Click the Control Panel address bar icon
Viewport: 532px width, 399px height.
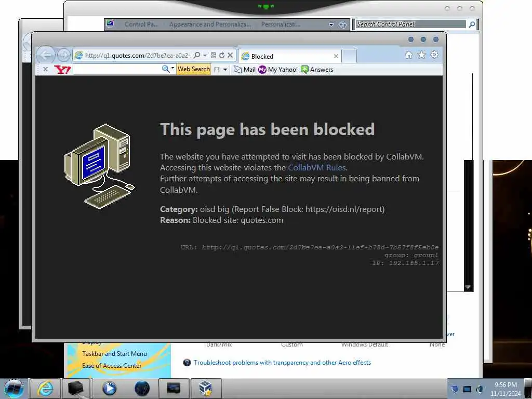tap(110, 24)
